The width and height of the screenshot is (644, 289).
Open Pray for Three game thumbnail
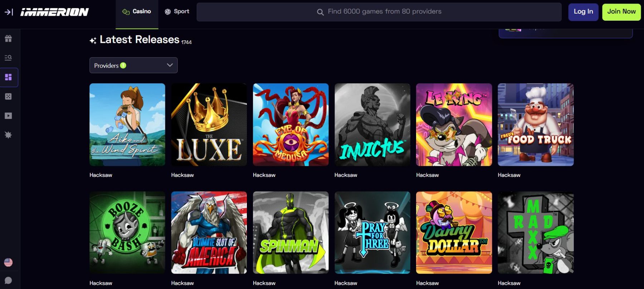coord(372,233)
